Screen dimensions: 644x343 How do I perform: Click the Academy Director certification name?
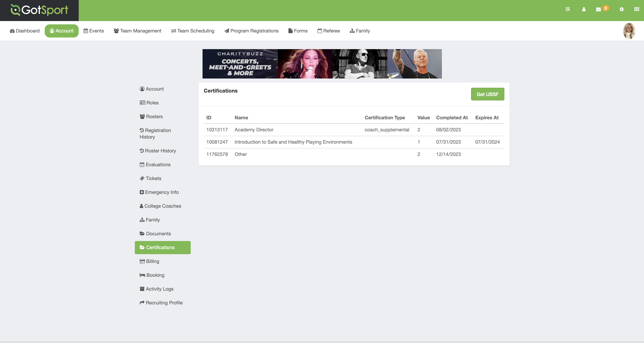point(254,130)
